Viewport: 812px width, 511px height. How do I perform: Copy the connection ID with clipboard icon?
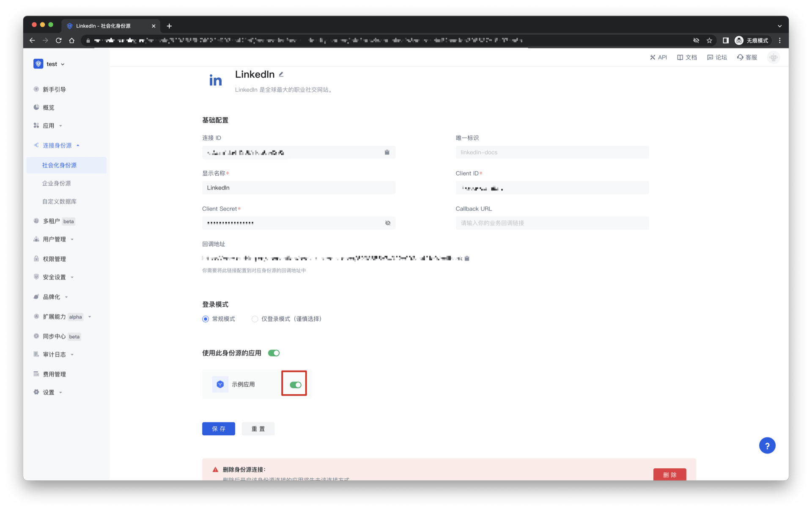pyautogui.click(x=387, y=152)
